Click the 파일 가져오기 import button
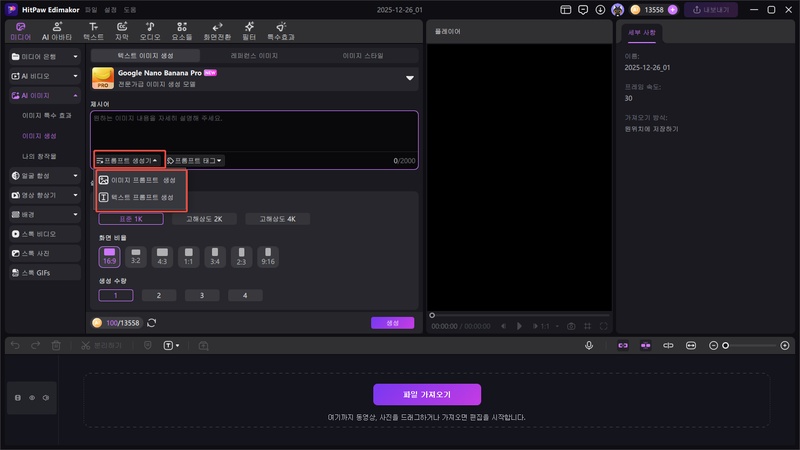800x450 pixels. coord(427,394)
